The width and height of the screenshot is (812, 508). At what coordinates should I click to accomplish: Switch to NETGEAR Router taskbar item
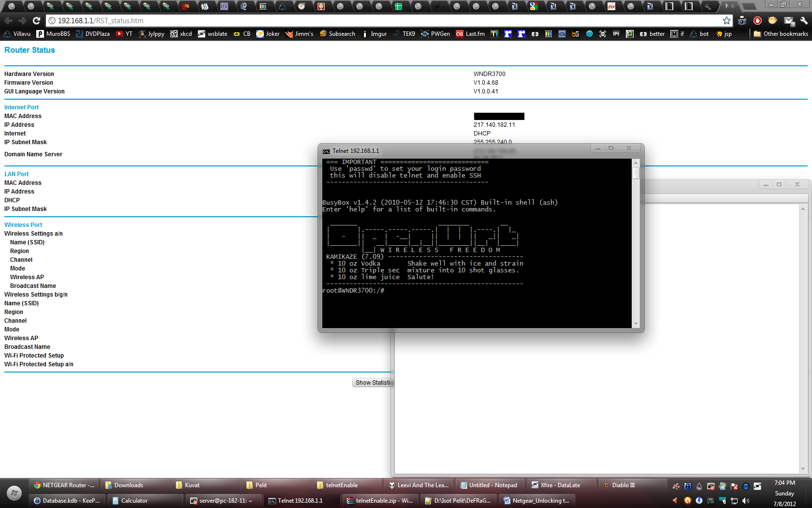coord(64,485)
